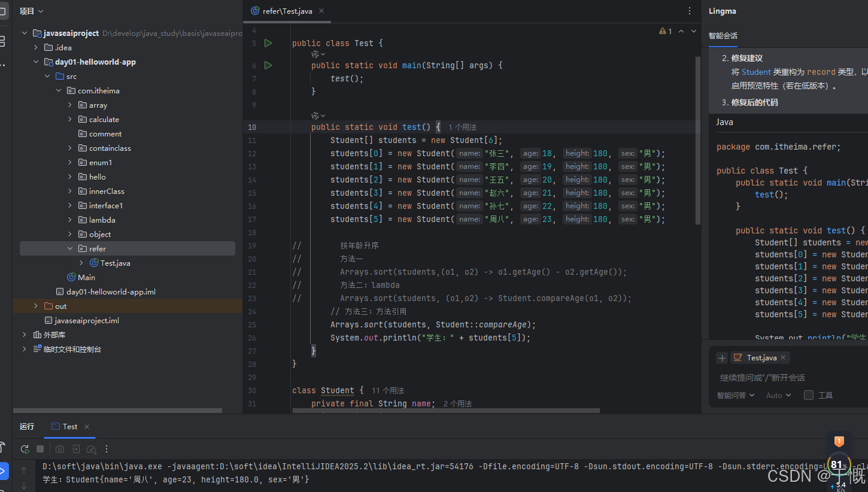868x492 pixels.
Task: Jump to next warning with the down chevron
Action: point(693,31)
